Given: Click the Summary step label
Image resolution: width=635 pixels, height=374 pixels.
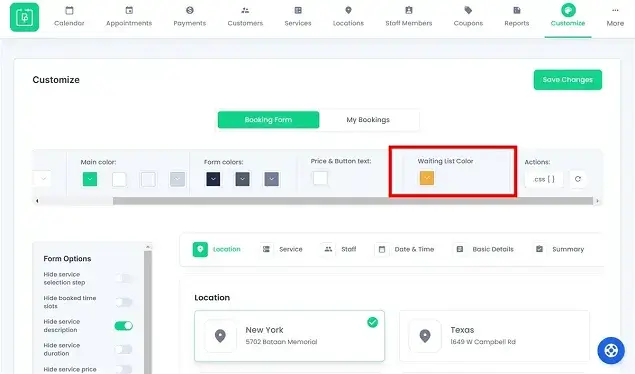Looking at the screenshot, I should pos(568,249).
